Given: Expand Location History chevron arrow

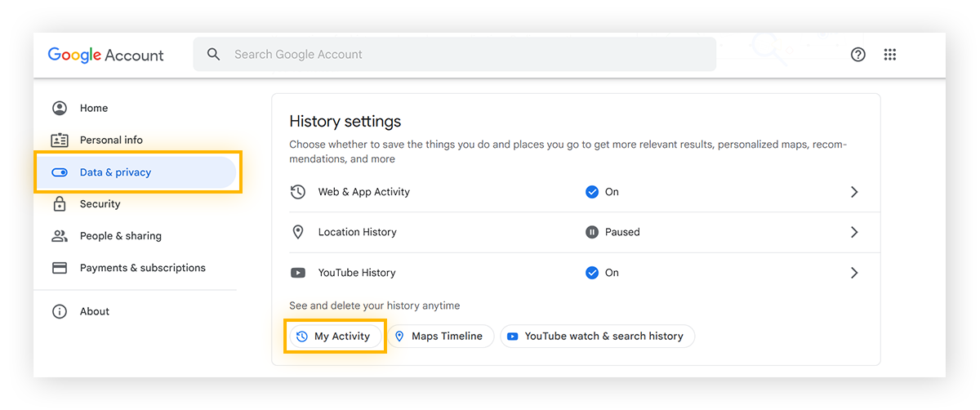Looking at the screenshot, I should coord(854,232).
